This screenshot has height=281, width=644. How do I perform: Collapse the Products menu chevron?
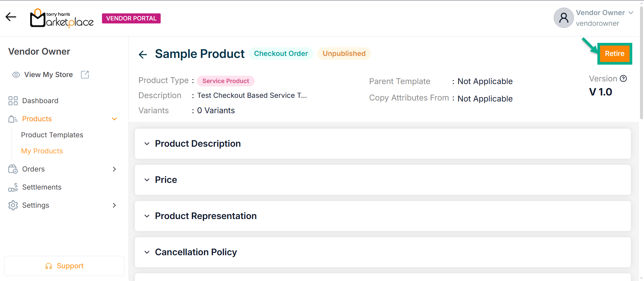tap(114, 119)
